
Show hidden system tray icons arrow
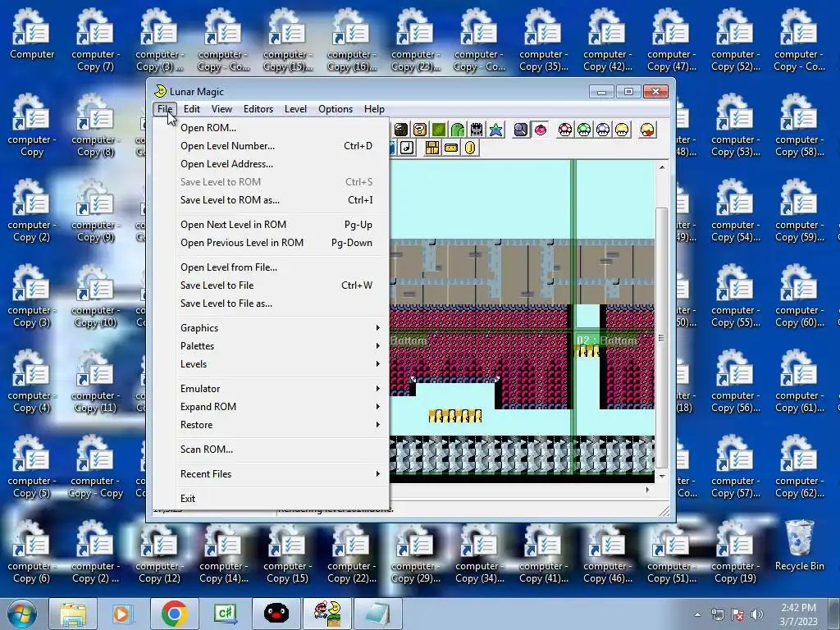[697, 614]
